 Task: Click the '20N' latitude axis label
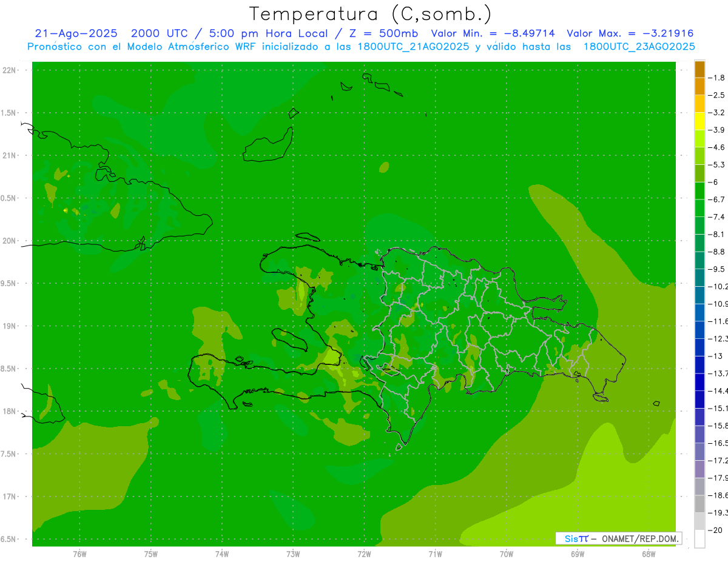point(9,241)
